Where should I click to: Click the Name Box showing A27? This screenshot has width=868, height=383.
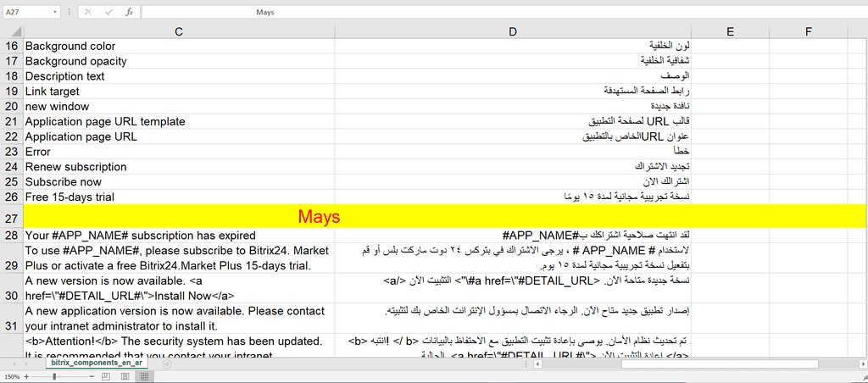coord(28,12)
